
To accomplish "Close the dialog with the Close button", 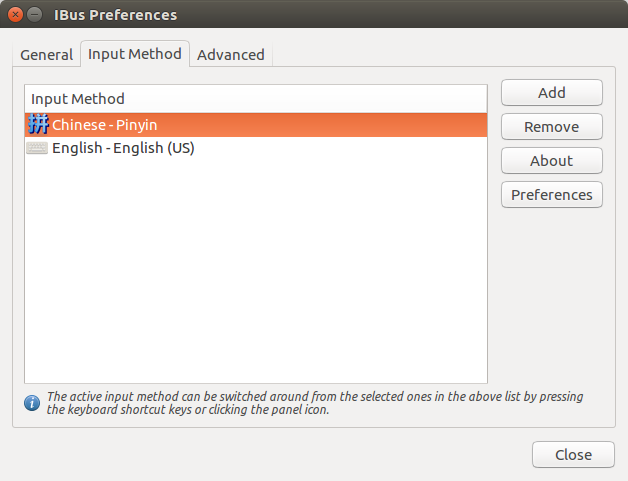I will point(573,455).
